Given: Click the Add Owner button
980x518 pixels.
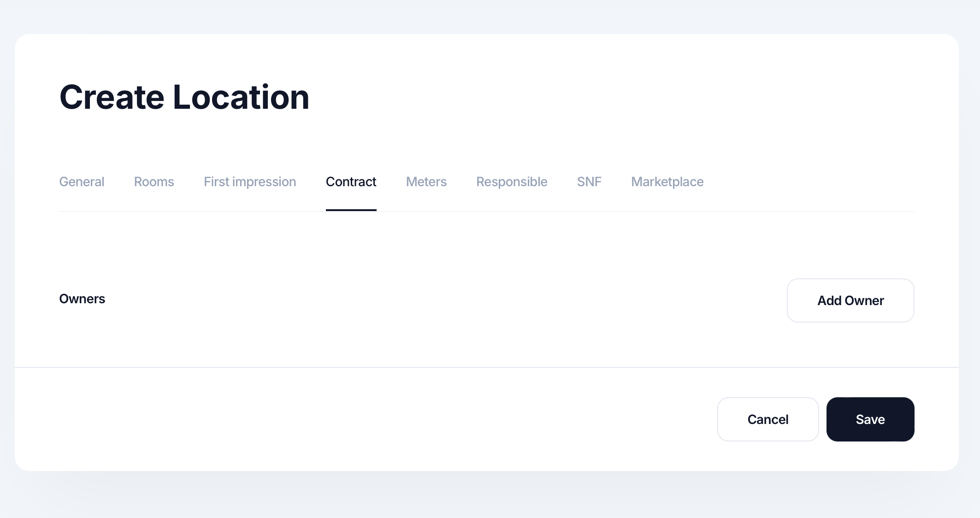Looking at the screenshot, I should point(850,300).
